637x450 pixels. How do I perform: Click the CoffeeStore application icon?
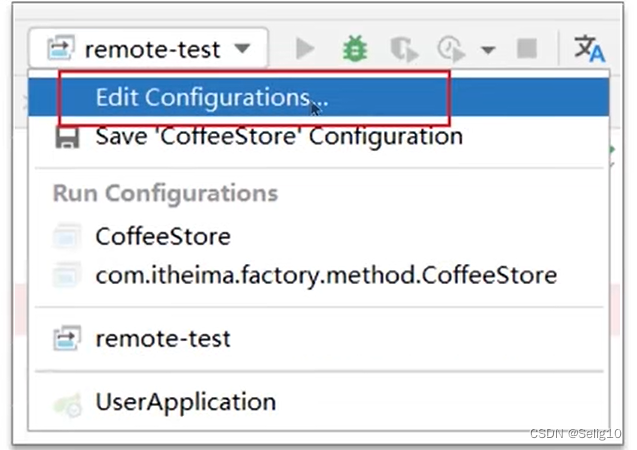[67, 236]
